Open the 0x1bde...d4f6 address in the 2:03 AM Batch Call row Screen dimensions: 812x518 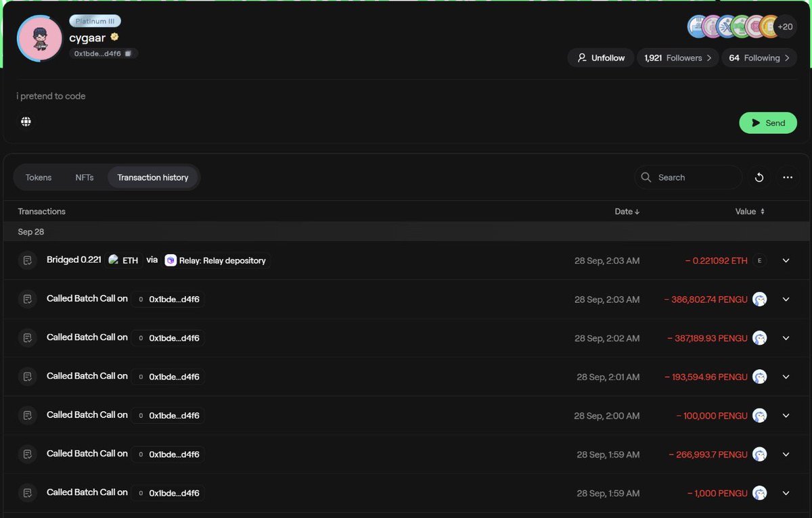168,299
